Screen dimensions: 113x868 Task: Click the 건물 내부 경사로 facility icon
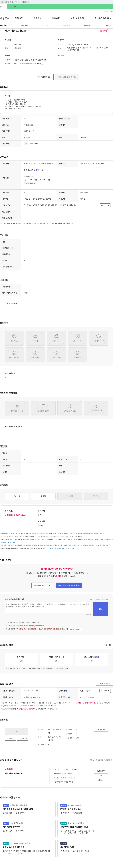pos(96,408)
